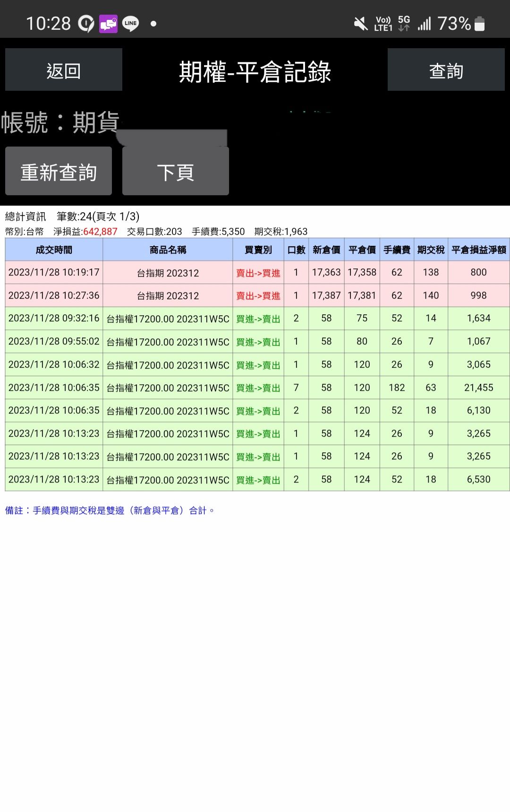Tap the battery status icon

[x=479, y=23]
